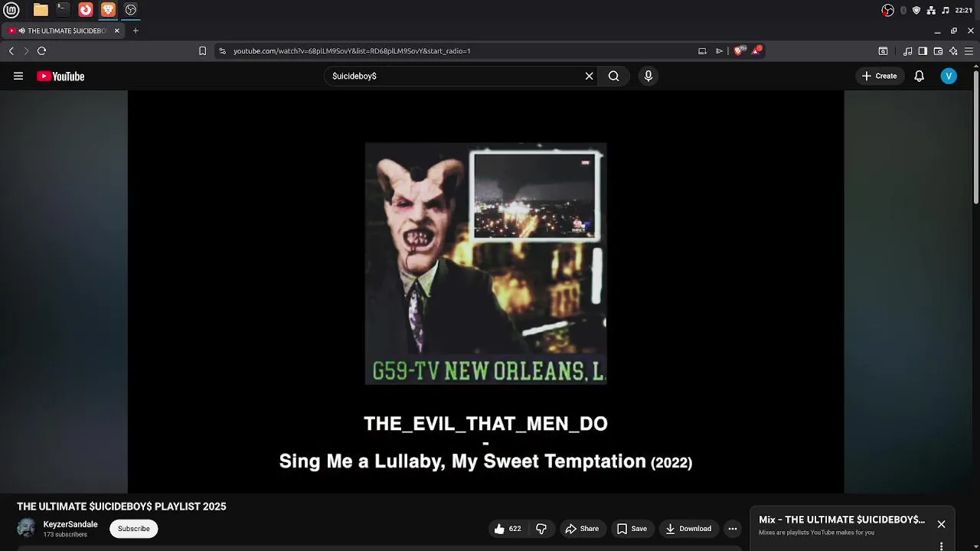Subscribe to KeyzerSandale channel
Image resolution: width=980 pixels, height=551 pixels.
point(134,529)
